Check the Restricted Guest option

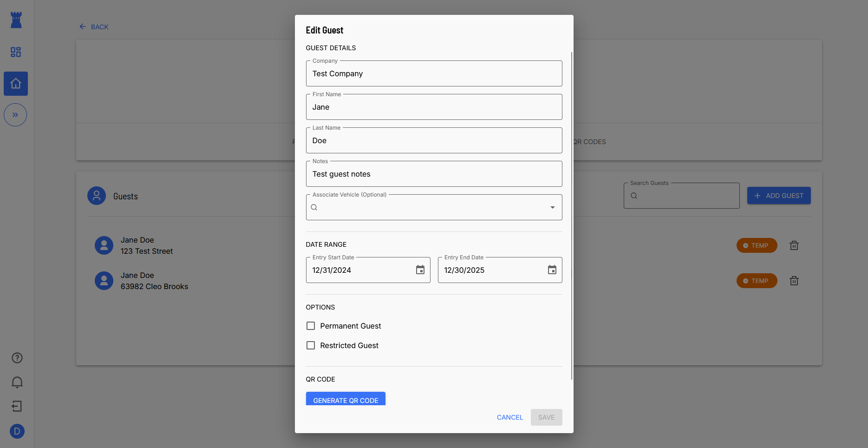pos(311,346)
